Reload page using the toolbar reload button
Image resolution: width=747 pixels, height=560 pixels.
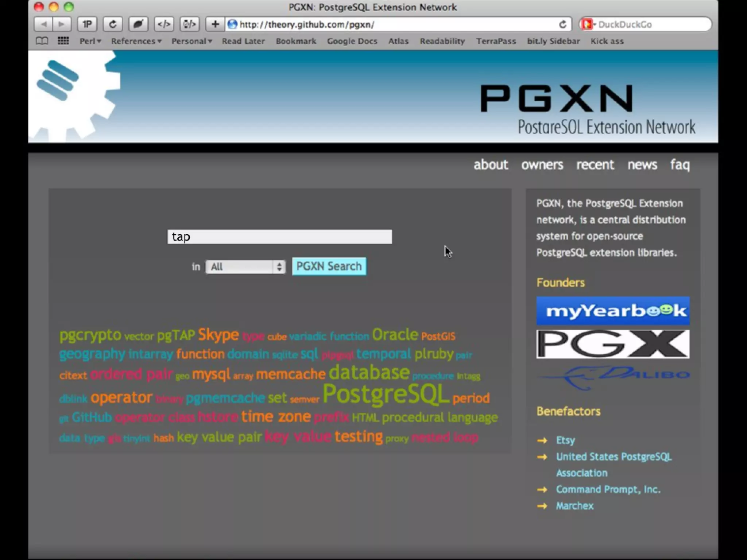coord(113,24)
